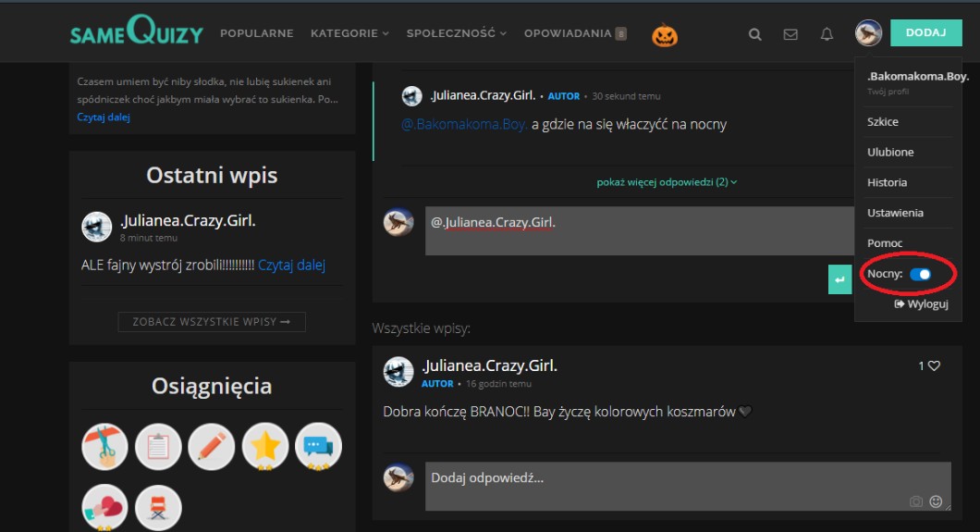This screenshot has width=980, height=532.
Task: Toggle the Nocny night mode switch
Action: pos(920,274)
